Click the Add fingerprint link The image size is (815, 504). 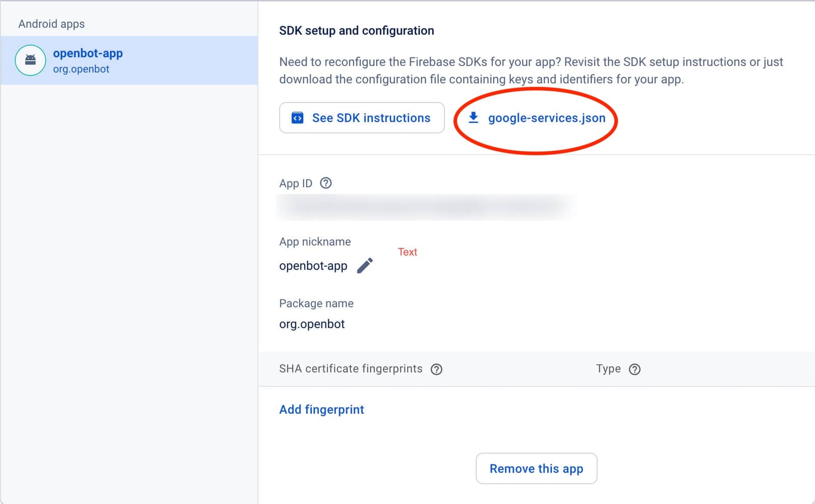pyautogui.click(x=321, y=409)
